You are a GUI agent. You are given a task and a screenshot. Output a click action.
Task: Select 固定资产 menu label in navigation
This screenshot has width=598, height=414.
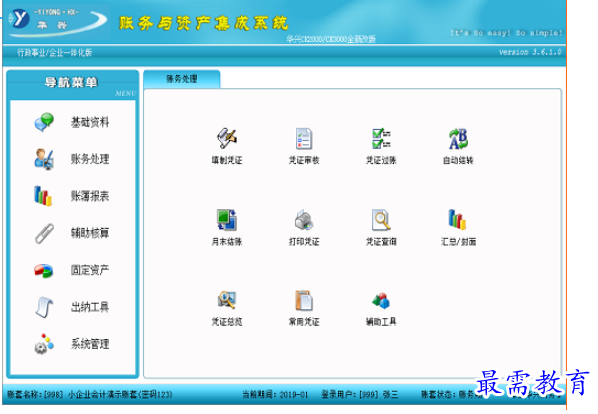[x=90, y=270]
